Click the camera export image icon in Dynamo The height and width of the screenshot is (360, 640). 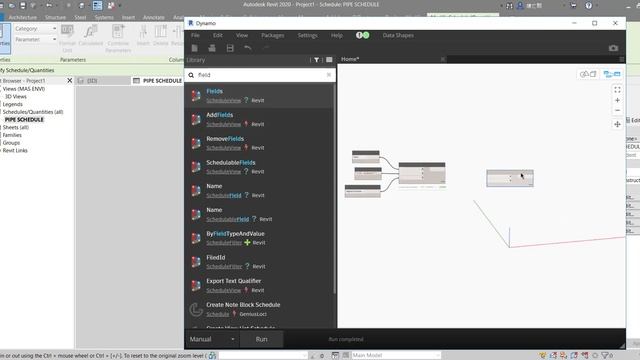pos(613,48)
